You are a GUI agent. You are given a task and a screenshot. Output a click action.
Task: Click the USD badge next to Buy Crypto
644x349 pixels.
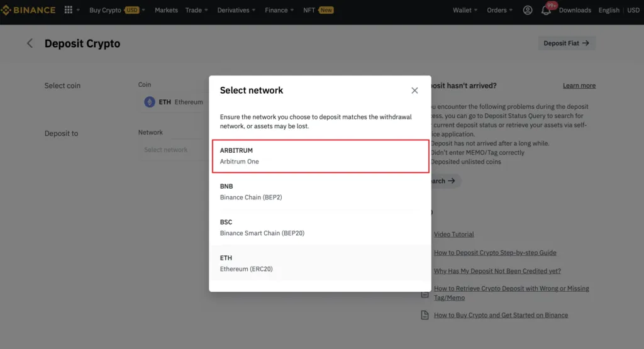coord(132,10)
